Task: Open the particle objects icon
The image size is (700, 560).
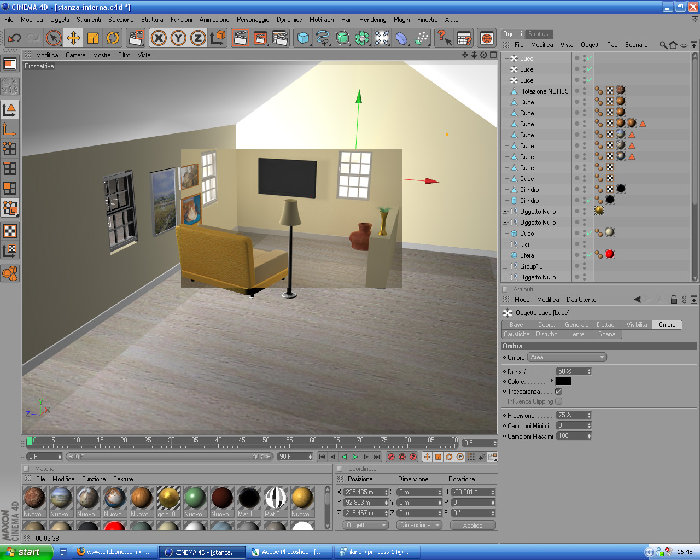Action: click(422, 38)
